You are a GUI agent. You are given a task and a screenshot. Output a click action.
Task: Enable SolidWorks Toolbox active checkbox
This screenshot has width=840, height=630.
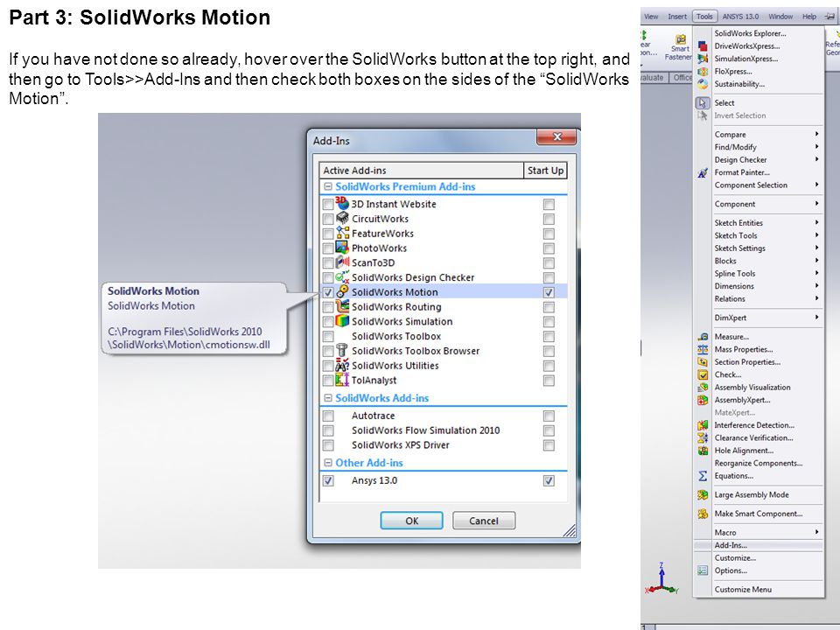328,336
